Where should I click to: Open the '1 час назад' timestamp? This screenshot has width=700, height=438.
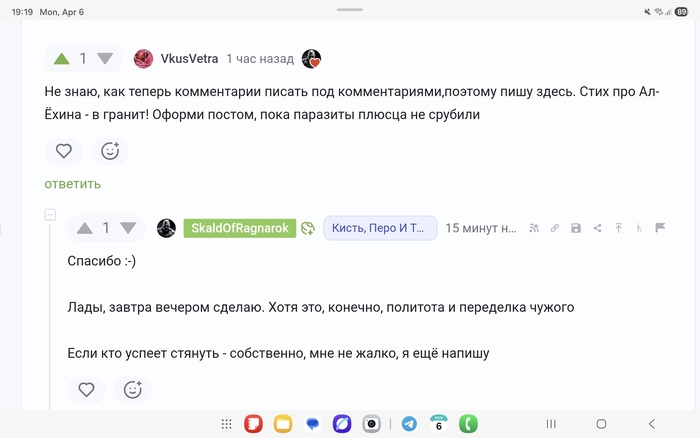(260, 58)
